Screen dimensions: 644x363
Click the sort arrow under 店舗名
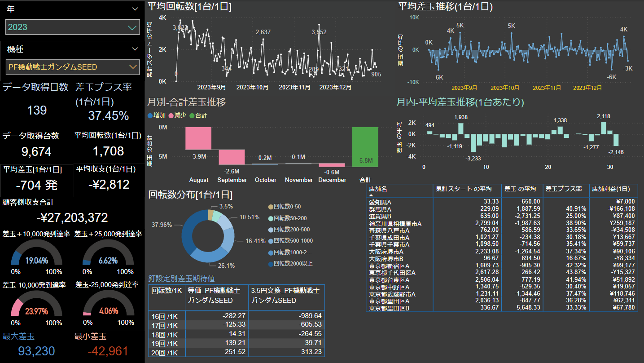coord(371,195)
